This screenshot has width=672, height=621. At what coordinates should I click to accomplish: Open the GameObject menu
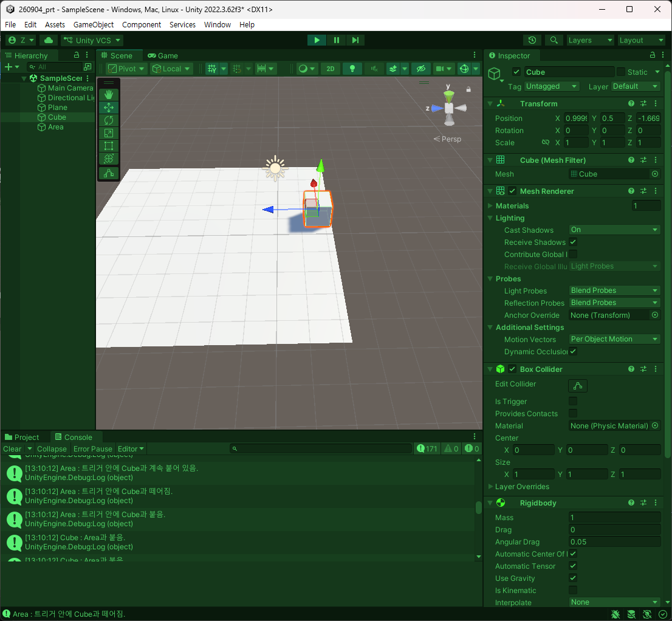point(94,24)
